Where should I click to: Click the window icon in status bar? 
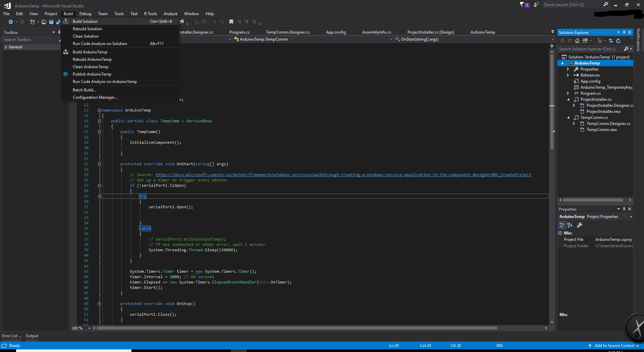(4, 346)
